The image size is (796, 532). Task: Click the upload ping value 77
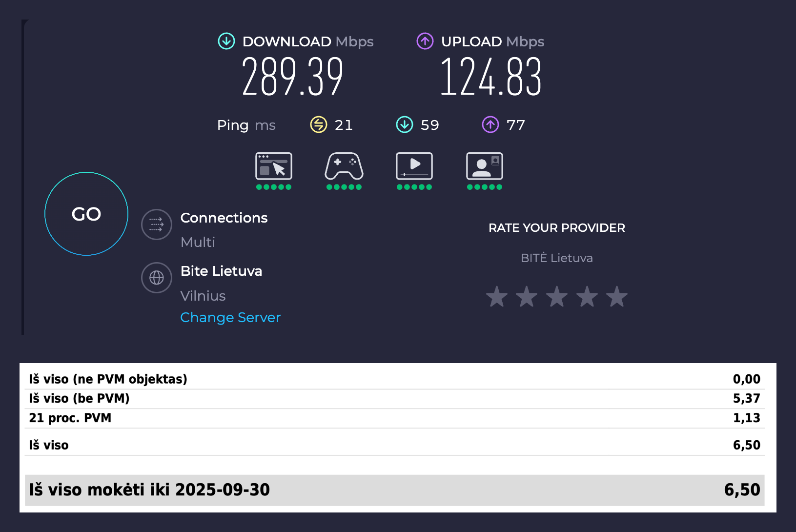(516, 125)
